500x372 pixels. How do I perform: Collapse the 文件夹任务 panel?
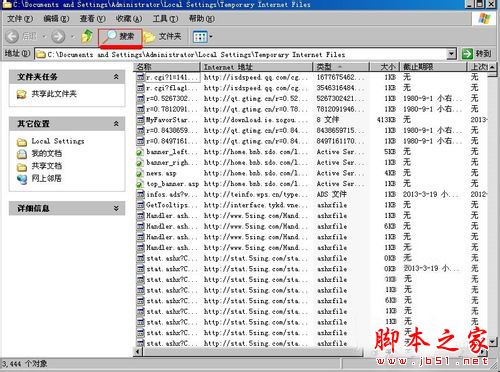coord(116,77)
